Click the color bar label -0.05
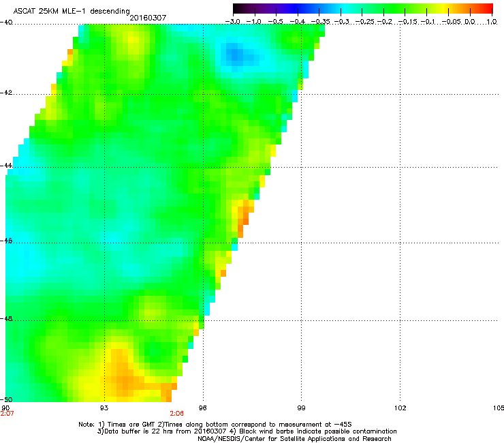 pyautogui.click(x=451, y=22)
